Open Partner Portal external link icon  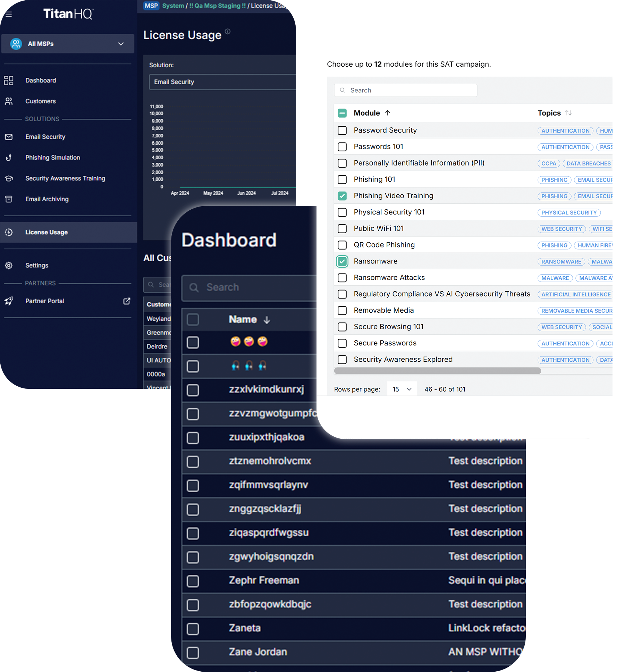[x=127, y=301]
